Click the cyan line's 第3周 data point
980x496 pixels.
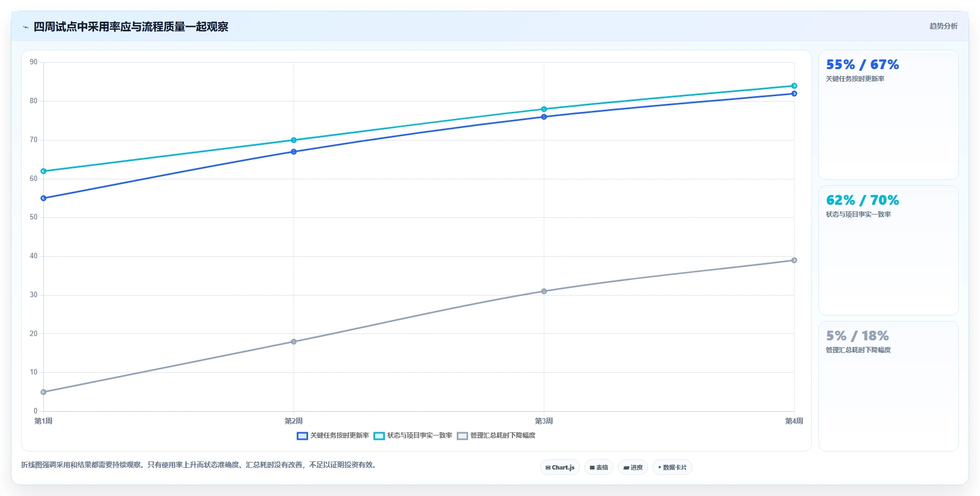tap(544, 109)
